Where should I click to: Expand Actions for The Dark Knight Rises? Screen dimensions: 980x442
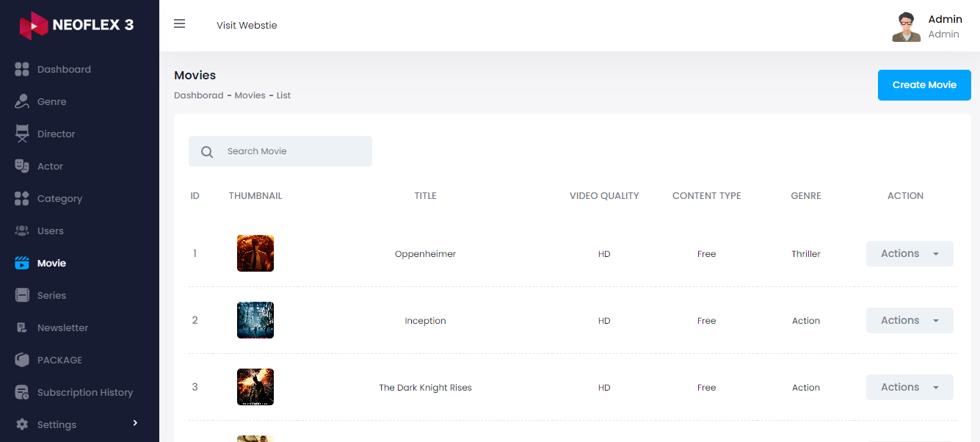coord(910,387)
